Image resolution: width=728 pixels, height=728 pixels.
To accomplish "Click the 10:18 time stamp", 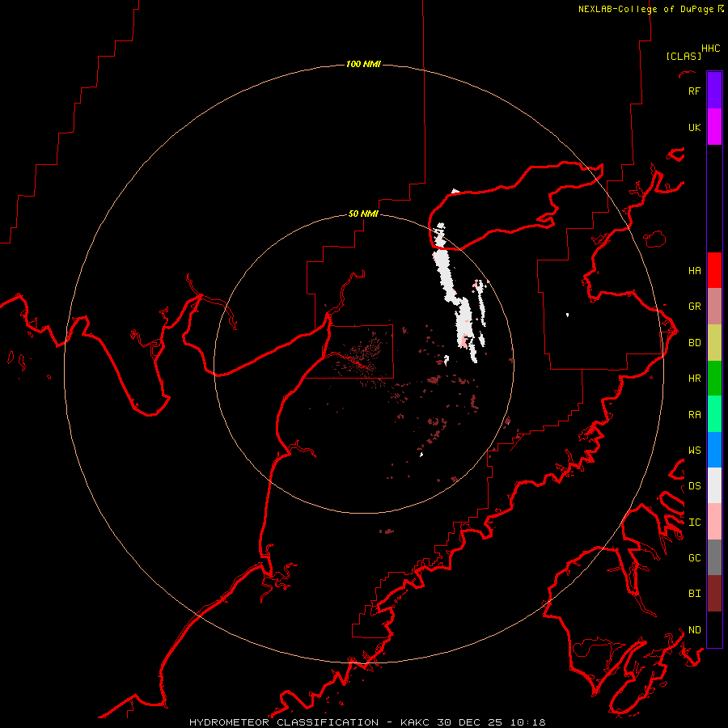I will click(x=528, y=722).
